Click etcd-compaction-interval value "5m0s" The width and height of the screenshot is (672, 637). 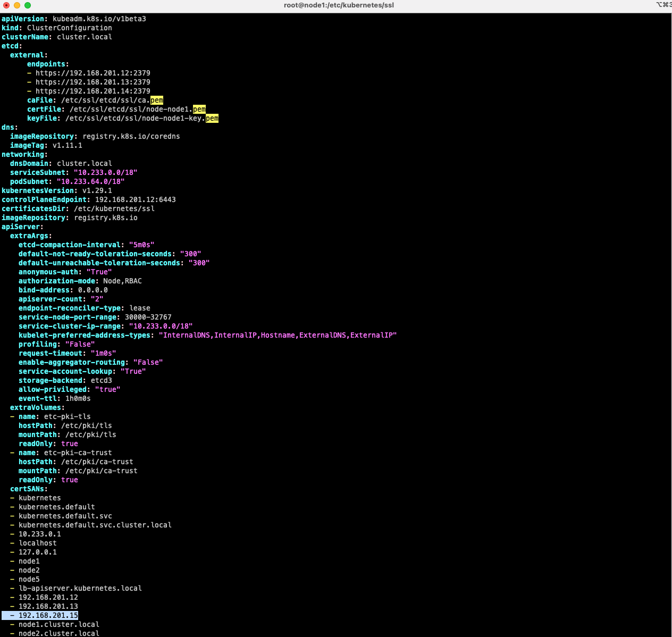pos(142,245)
